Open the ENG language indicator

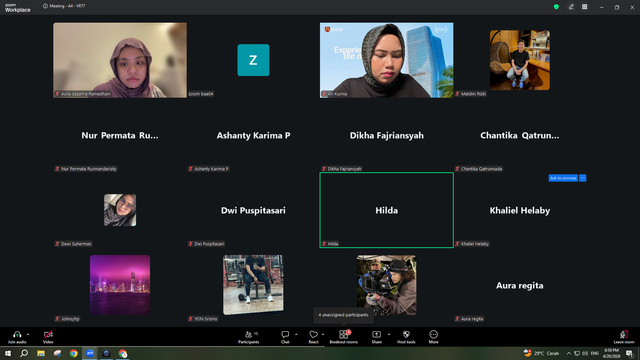(595, 353)
